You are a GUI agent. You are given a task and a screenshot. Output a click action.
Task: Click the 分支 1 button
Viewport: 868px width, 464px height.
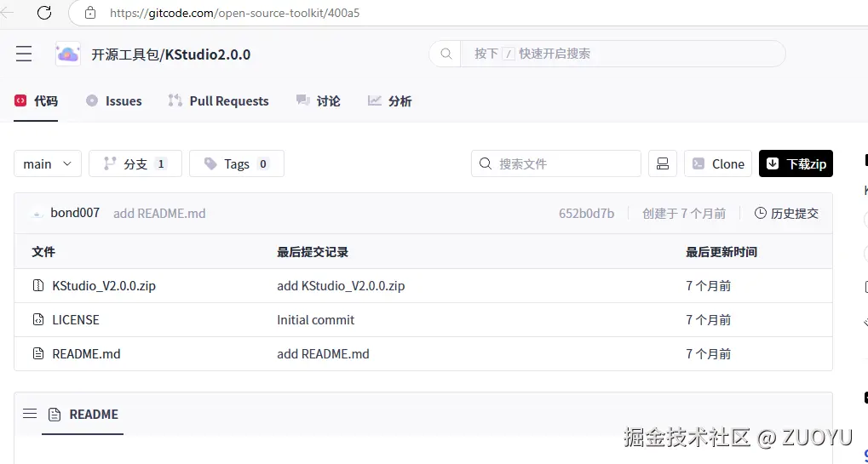(135, 163)
